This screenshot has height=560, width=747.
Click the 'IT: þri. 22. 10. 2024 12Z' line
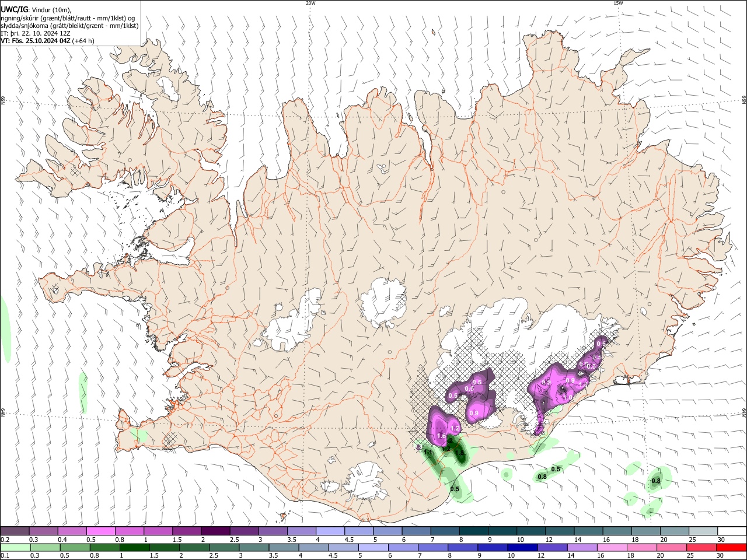click(x=36, y=33)
